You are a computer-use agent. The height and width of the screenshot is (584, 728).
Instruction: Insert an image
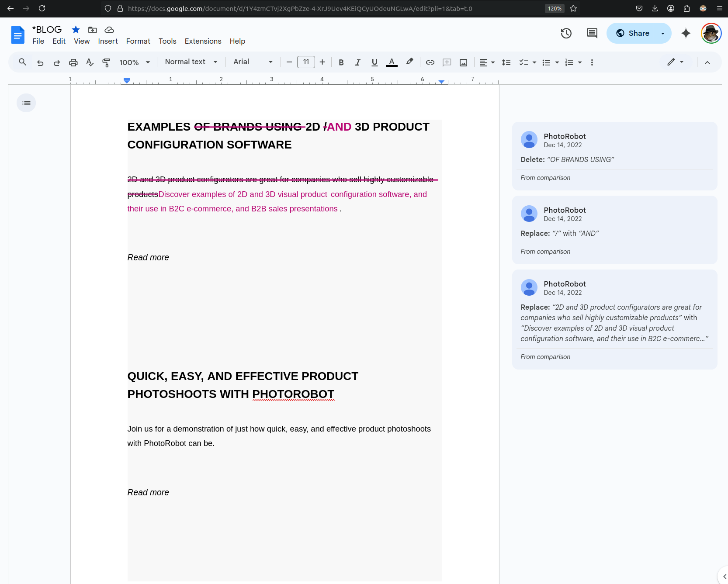(463, 62)
